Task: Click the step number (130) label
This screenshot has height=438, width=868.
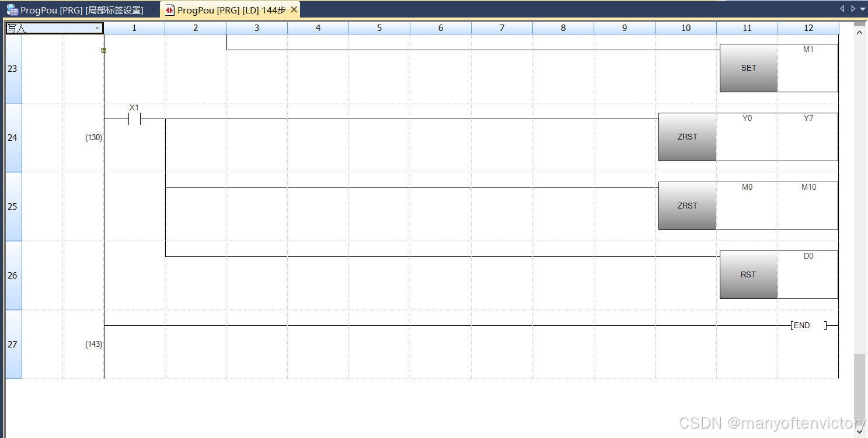Action: point(94,138)
